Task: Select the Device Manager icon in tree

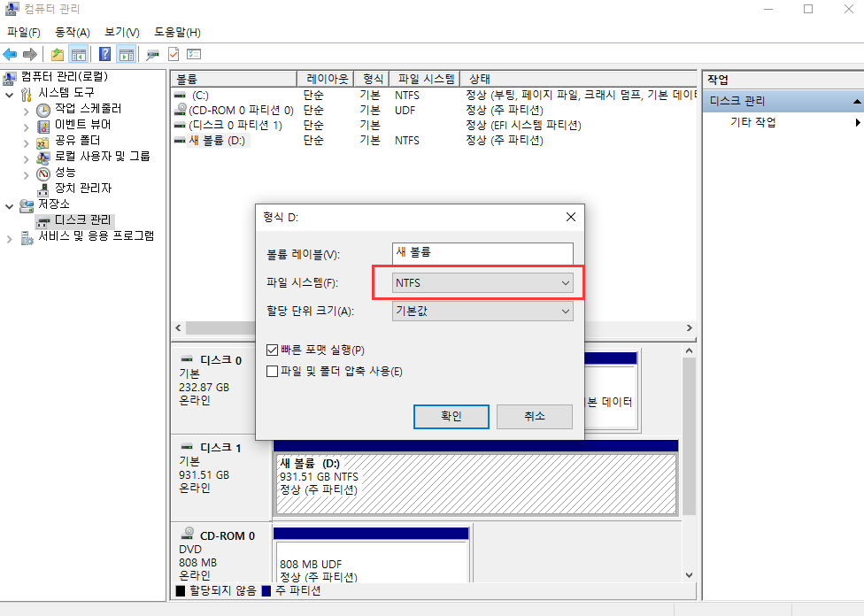Action: [x=43, y=189]
